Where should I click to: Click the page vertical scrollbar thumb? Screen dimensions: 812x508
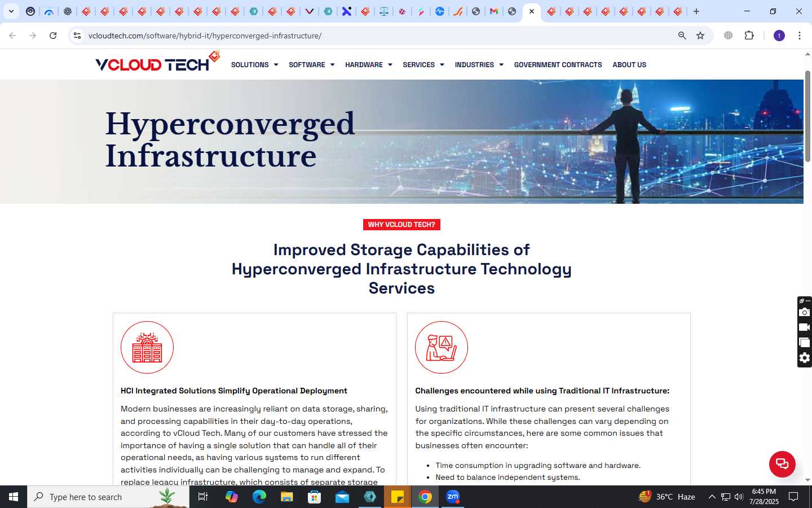point(807,116)
